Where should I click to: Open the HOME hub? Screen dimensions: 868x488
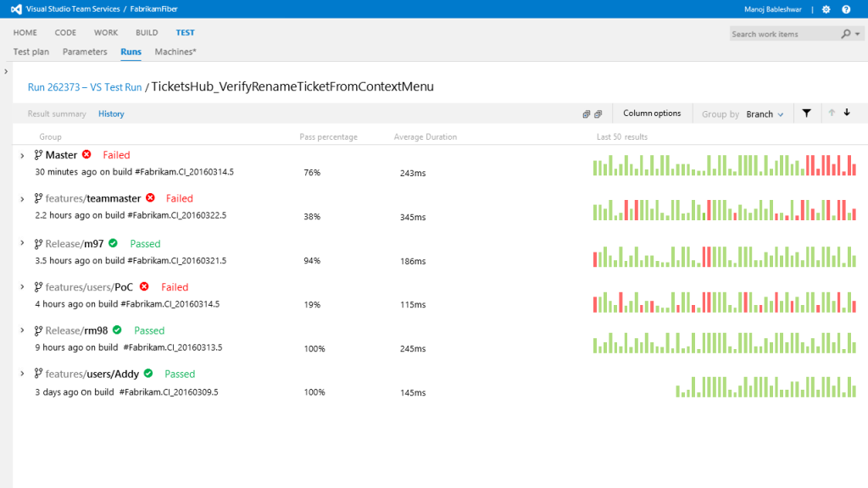tap(25, 33)
